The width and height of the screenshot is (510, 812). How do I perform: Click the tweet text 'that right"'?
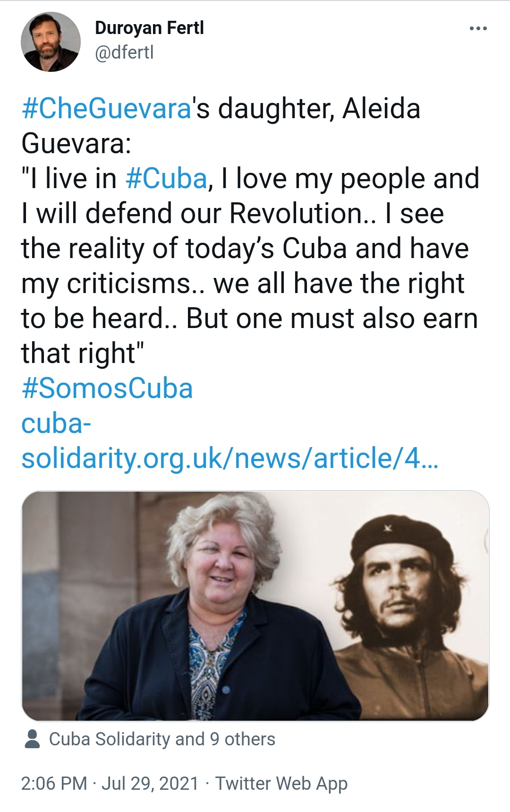click(x=82, y=353)
